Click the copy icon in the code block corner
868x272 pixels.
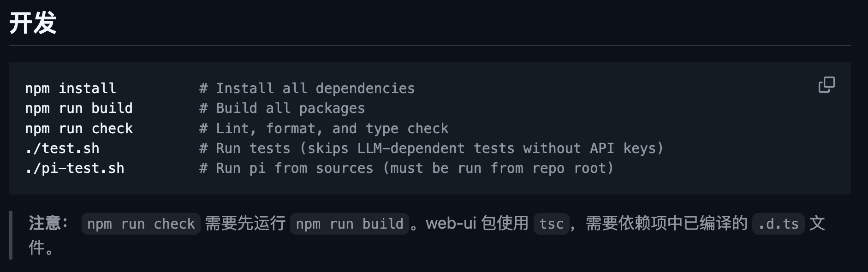point(827,84)
